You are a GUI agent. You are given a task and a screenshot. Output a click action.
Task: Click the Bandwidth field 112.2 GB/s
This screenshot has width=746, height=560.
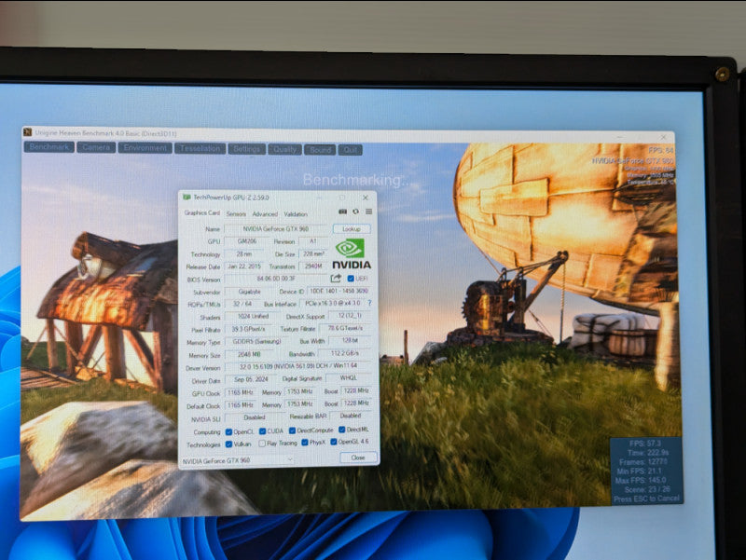tap(344, 353)
